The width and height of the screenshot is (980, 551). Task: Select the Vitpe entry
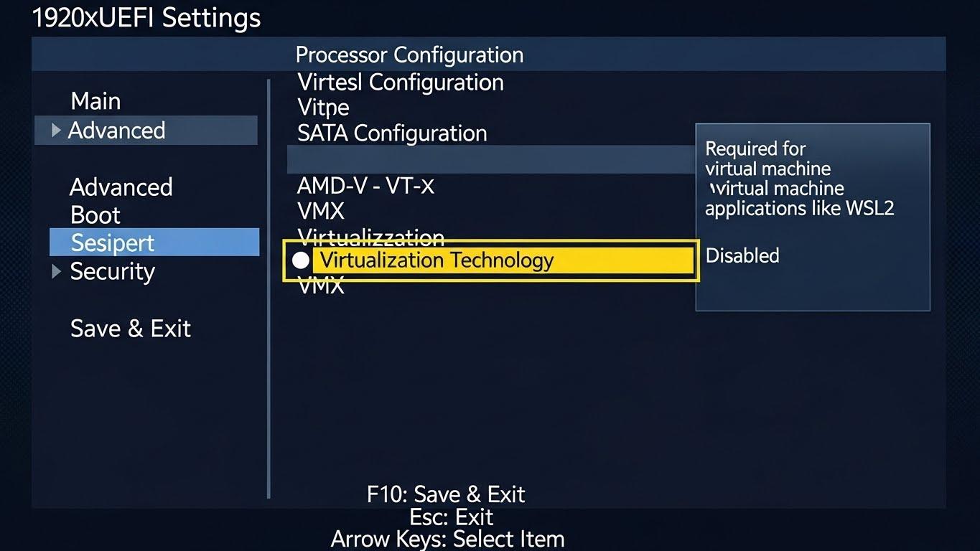click(322, 107)
